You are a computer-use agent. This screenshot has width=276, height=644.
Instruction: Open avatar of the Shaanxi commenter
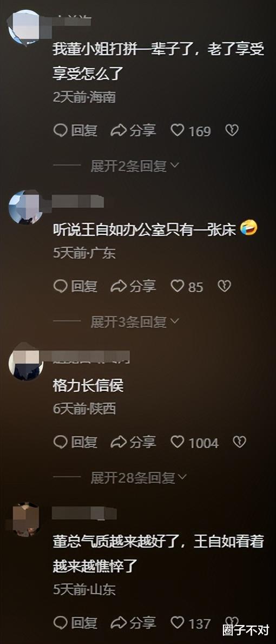[25, 364]
